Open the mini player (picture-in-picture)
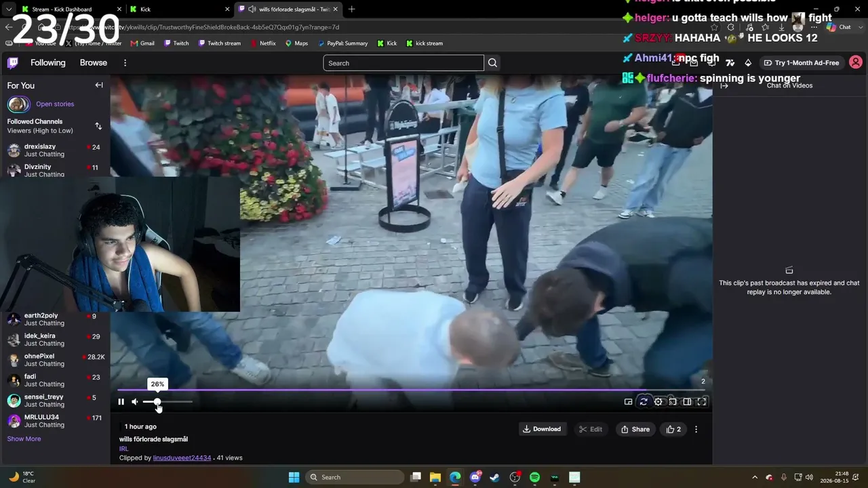The image size is (868, 488). point(629,402)
